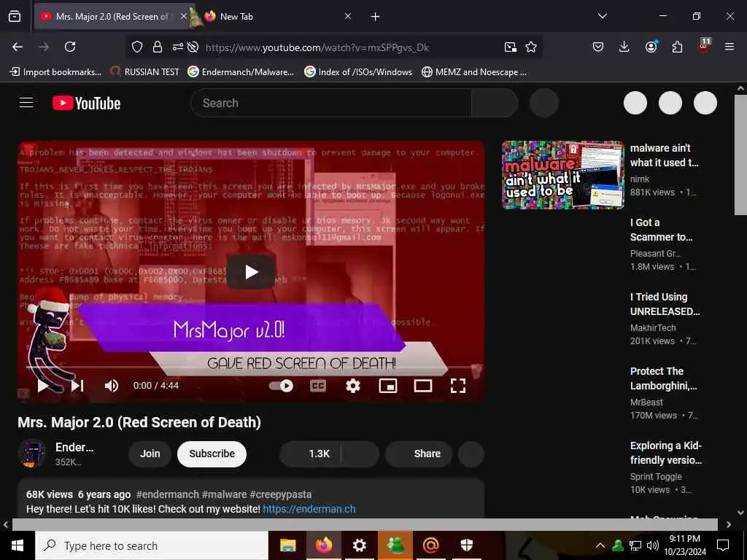Click the horizontal scrollbar at bottom

coord(365,524)
